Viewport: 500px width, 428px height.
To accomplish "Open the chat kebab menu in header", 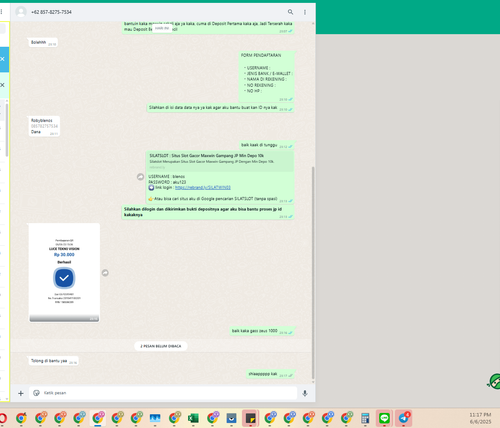I will click(305, 12).
